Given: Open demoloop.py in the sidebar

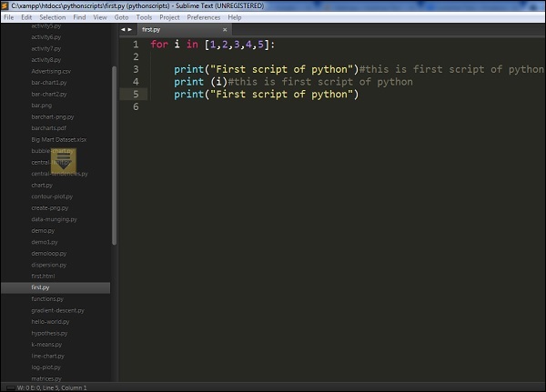Looking at the screenshot, I should tap(49, 254).
